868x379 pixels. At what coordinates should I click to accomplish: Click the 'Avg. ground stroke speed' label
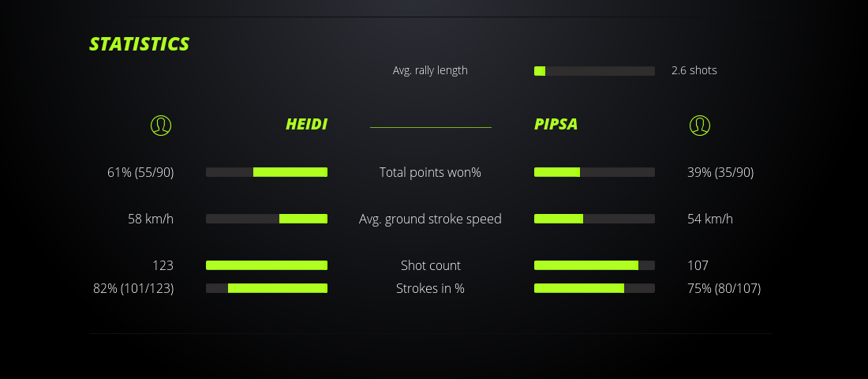[430, 219]
